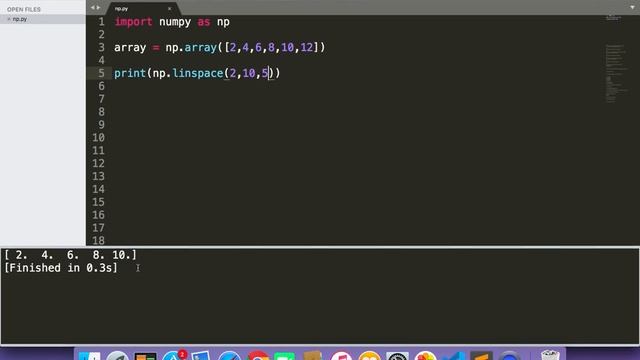Go to next tab with right arrow
The width and height of the screenshot is (640, 360).
(x=98, y=7)
